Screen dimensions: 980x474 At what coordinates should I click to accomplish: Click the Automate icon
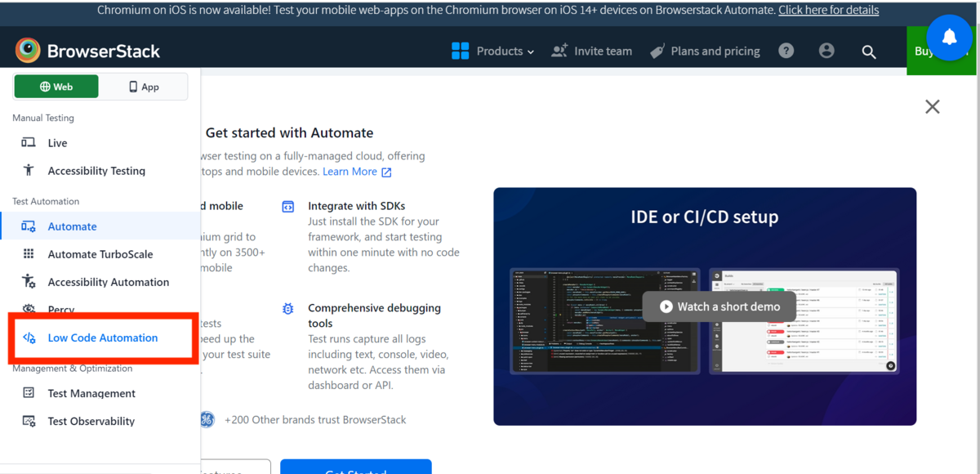pos(29,226)
